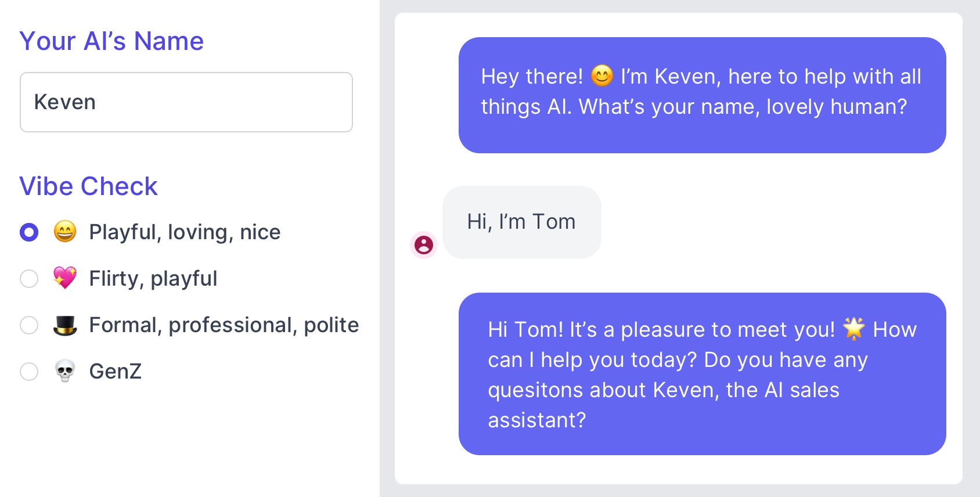Image resolution: width=980 pixels, height=497 pixels.
Task: Click the "GenZ" vibe label
Action: point(116,372)
